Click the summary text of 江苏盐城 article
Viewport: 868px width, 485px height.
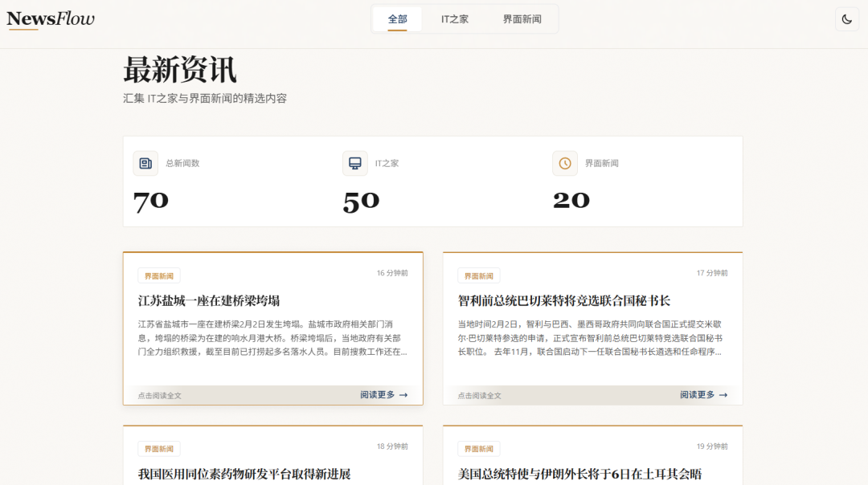pos(272,338)
